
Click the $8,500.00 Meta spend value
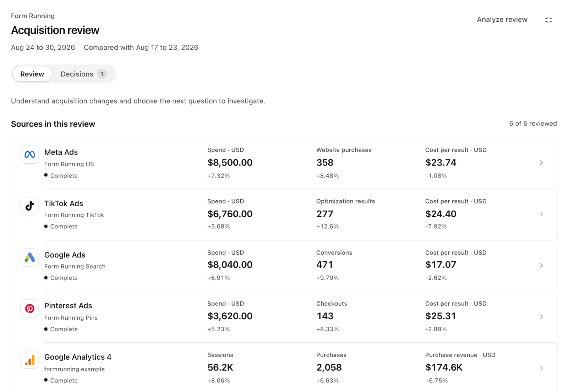(x=230, y=163)
